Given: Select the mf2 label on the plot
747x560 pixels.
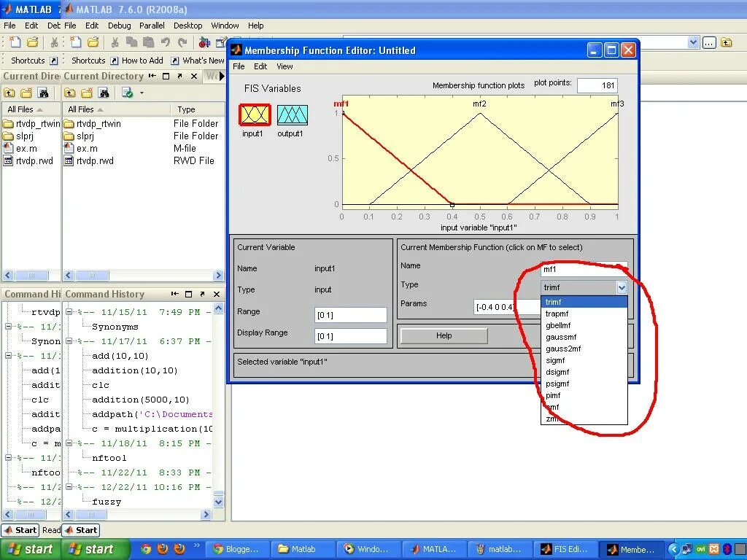Looking at the screenshot, I should pos(479,104).
